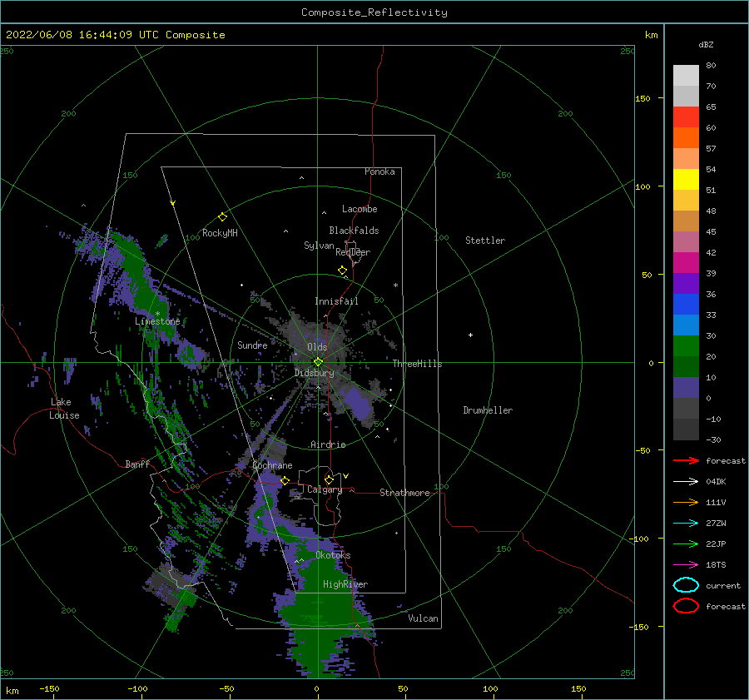Screen dimensions: 749x700
Task: Click the Okotoks label
Action: (x=334, y=555)
